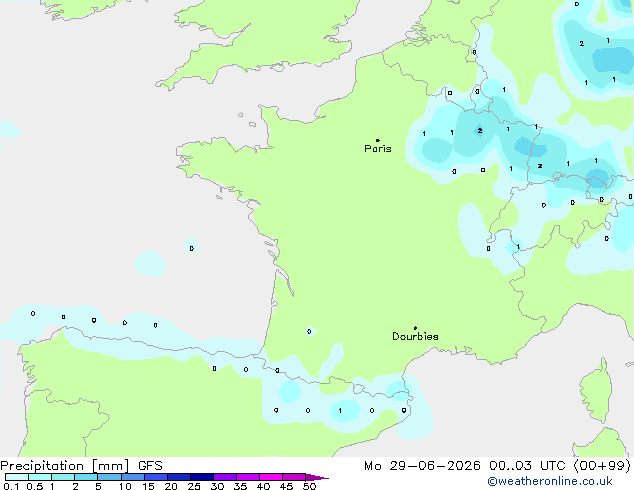Viewport: 634px width, 490px height.
Task: Select the 0.1 mm legend color swatch
Action: pyautogui.click(x=17, y=477)
